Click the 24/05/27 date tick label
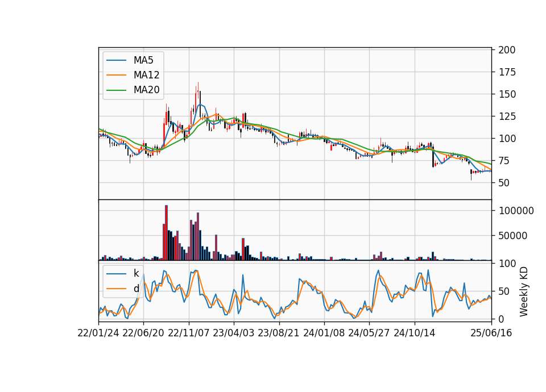Screen dimensions: 546x392 click(369, 333)
